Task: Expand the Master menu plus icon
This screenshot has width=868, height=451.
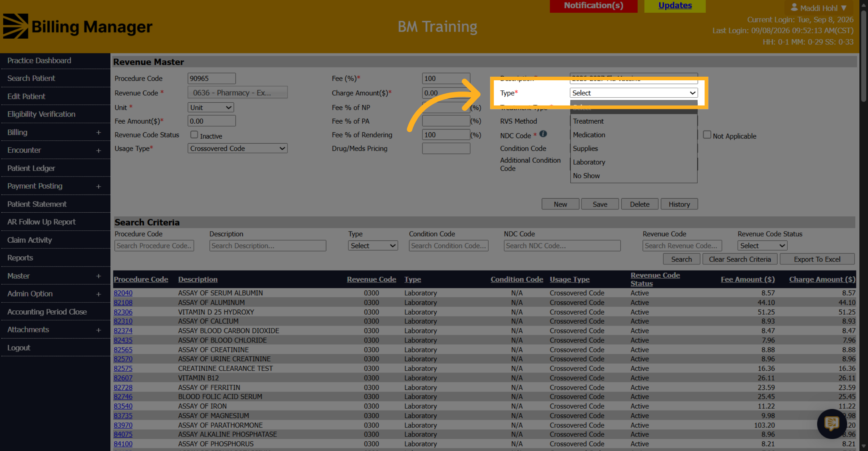Action: [98, 276]
